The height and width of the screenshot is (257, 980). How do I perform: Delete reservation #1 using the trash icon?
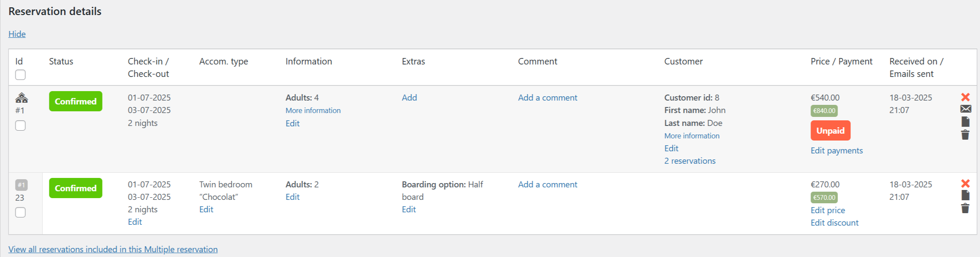click(966, 135)
